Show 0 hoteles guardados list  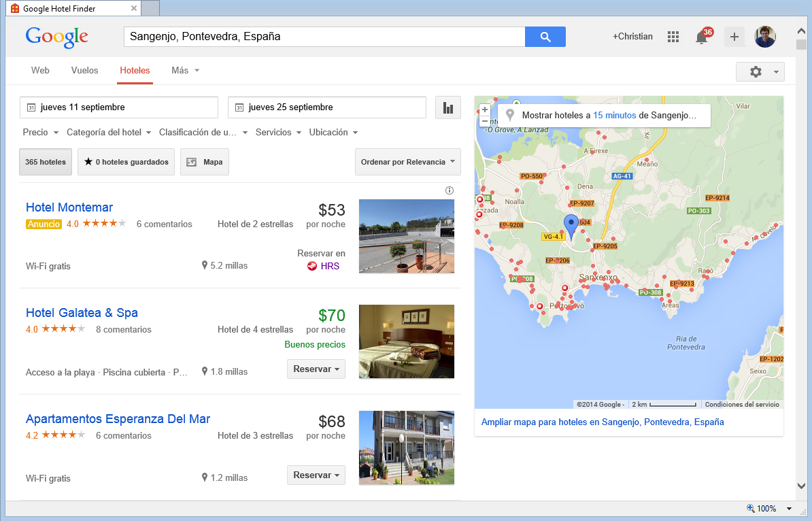coord(126,162)
